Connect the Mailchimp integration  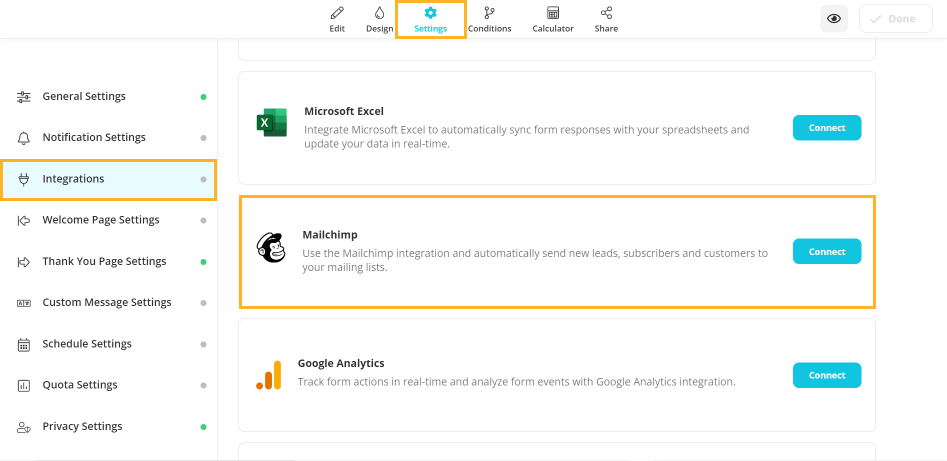tap(826, 252)
